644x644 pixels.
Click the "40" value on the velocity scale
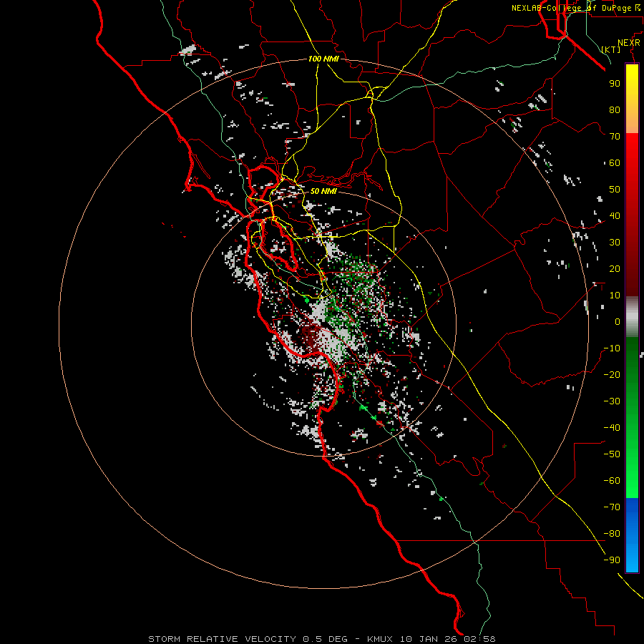[615, 215]
